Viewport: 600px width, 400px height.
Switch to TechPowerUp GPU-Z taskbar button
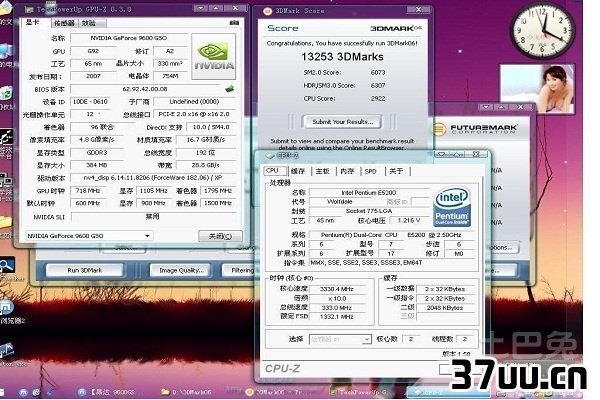(x=362, y=392)
